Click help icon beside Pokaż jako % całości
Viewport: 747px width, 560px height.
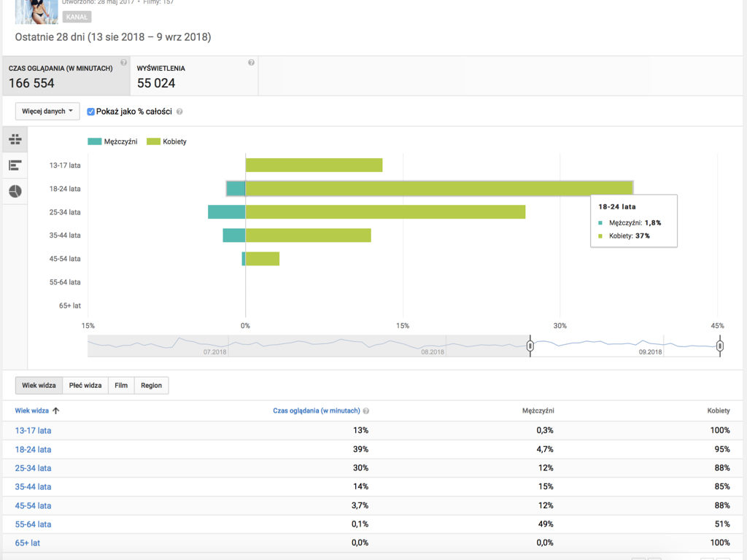pos(179,112)
